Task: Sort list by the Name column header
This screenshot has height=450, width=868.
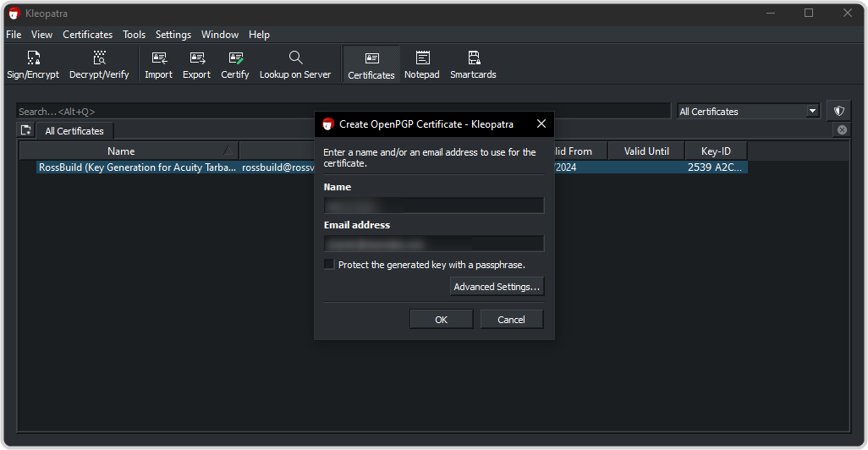Action: tap(121, 151)
